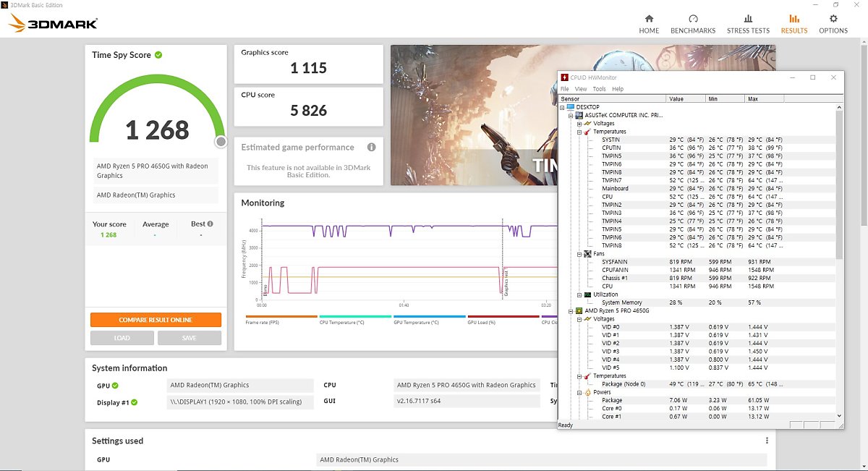The height and width of the screenshot is (471, 868).
Task: Collapse the Utilization node
Action: [579, 294]
